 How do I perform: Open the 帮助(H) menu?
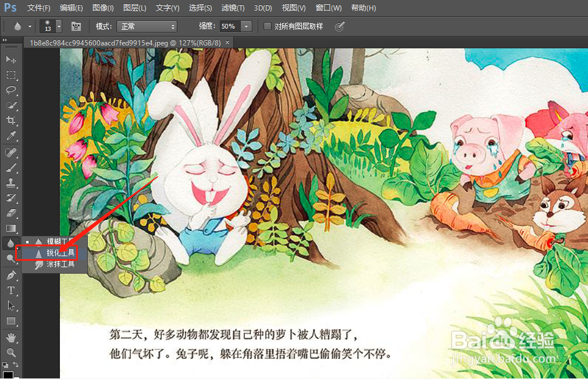tap(364, 8)
